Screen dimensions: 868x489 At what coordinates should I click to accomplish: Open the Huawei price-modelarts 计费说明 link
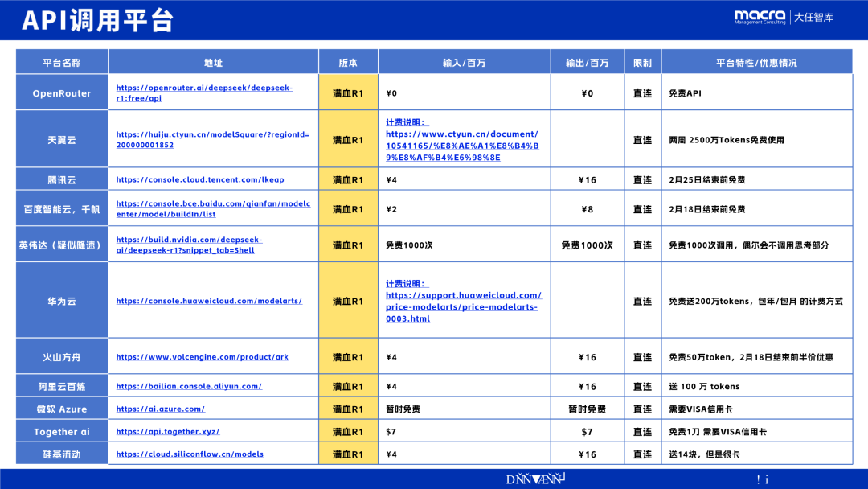[464, 302]
